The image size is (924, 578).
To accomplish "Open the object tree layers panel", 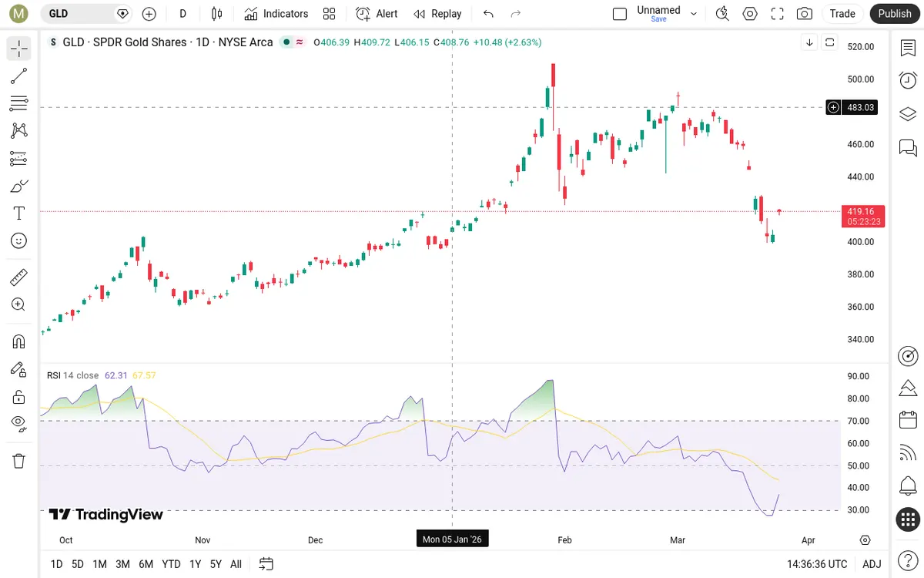I will click(908, 114).
